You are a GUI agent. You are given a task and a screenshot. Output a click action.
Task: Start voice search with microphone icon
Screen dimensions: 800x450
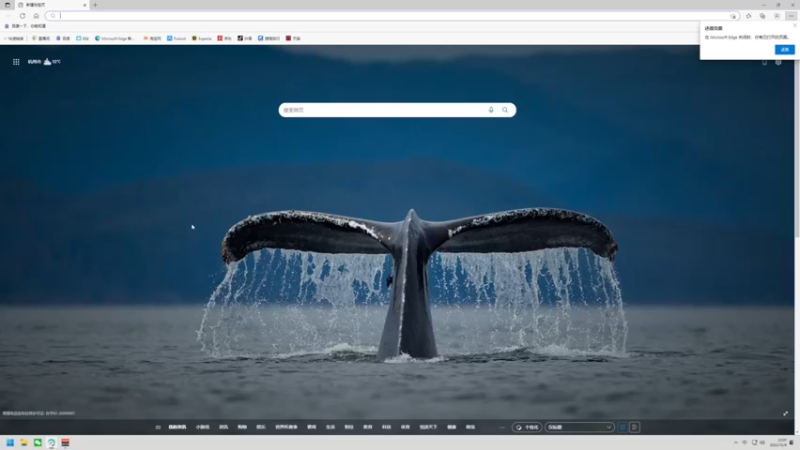pyautogui.click(x=491, y=110)
